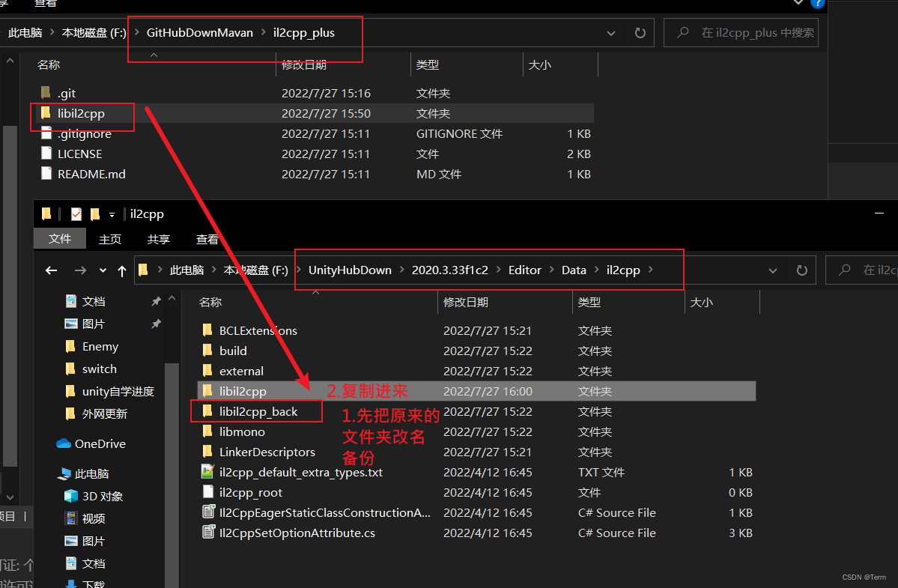Open the 文件 tab in il2cpp window
The image size is (898, 588).
click(x=60, y=239)
